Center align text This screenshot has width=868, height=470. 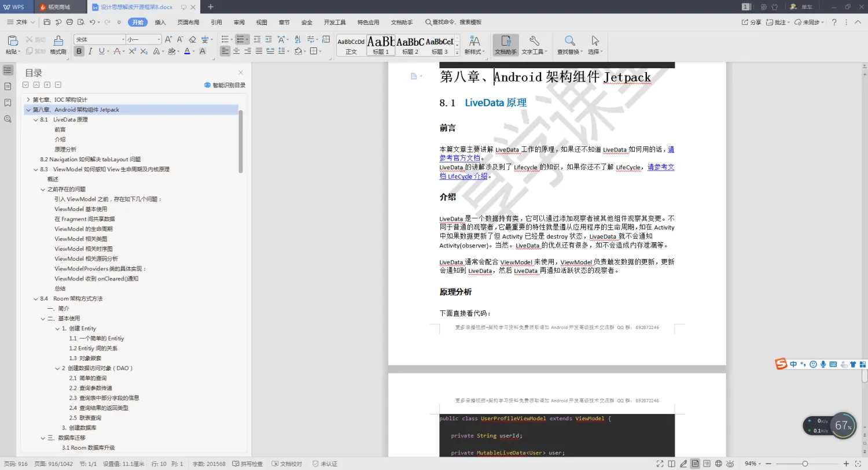[x=236, y=51]
